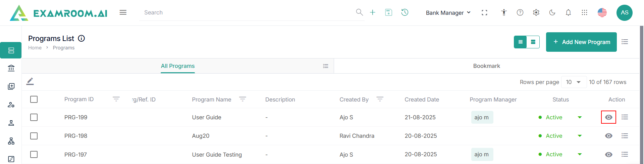Image resolution: width=644 pixels, height=164 pixels.
Task: Check the PRG-199 row checkbox
Action: coord(34,117)
